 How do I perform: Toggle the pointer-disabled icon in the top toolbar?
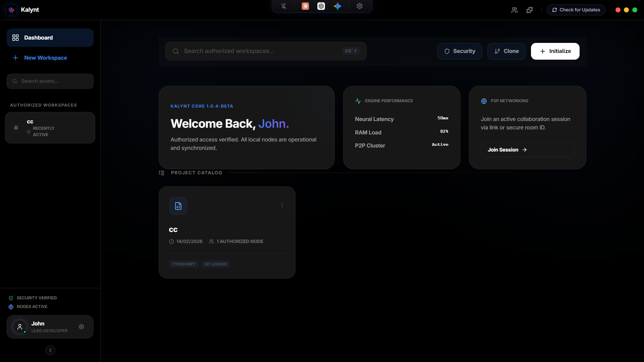tap(284, 6)
